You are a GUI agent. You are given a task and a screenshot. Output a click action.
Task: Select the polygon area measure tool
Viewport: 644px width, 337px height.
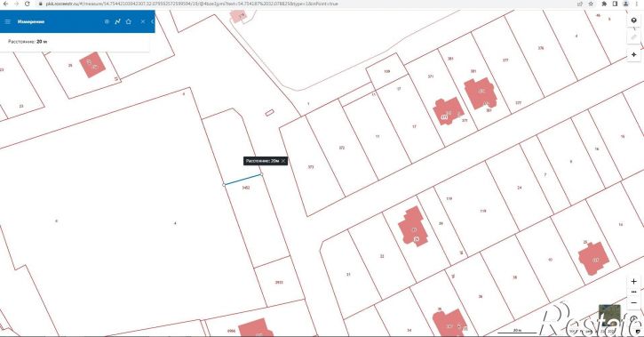pyautogui.click(x=129, y=21)
